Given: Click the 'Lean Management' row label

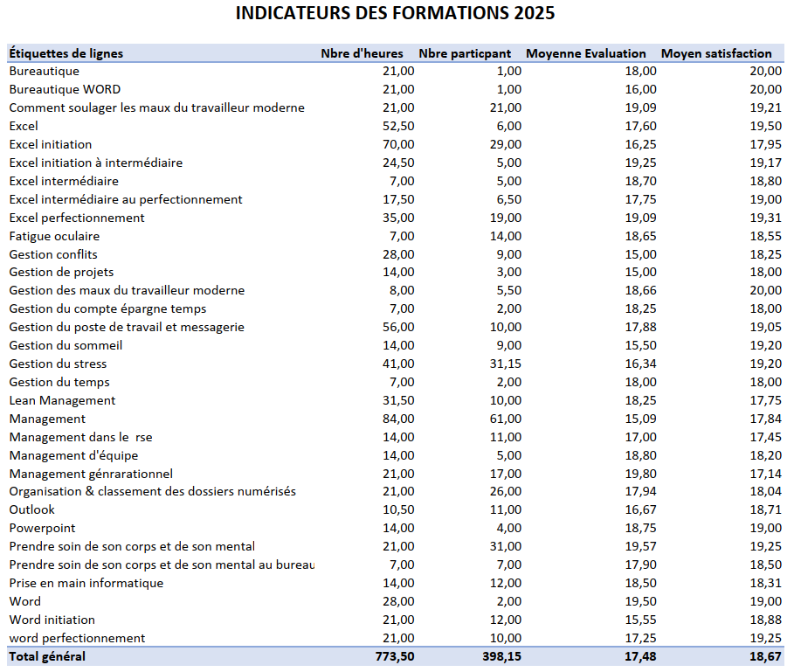Looking at the screenshot, I should coord(62,400).
